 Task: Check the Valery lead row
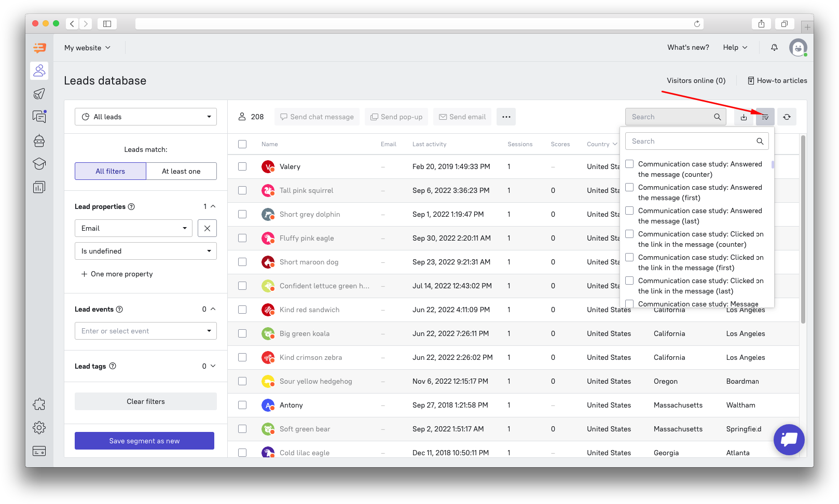tap(242, 166)
